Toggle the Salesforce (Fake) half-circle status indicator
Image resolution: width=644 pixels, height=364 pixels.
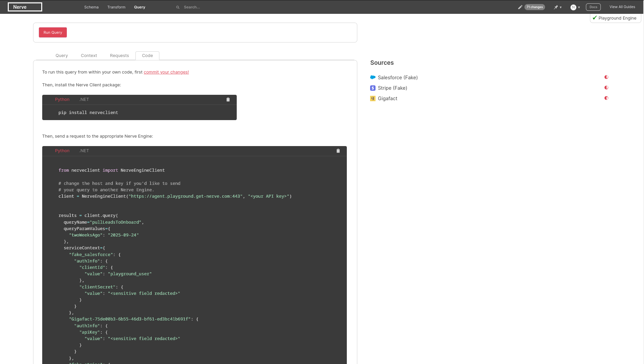606,77
